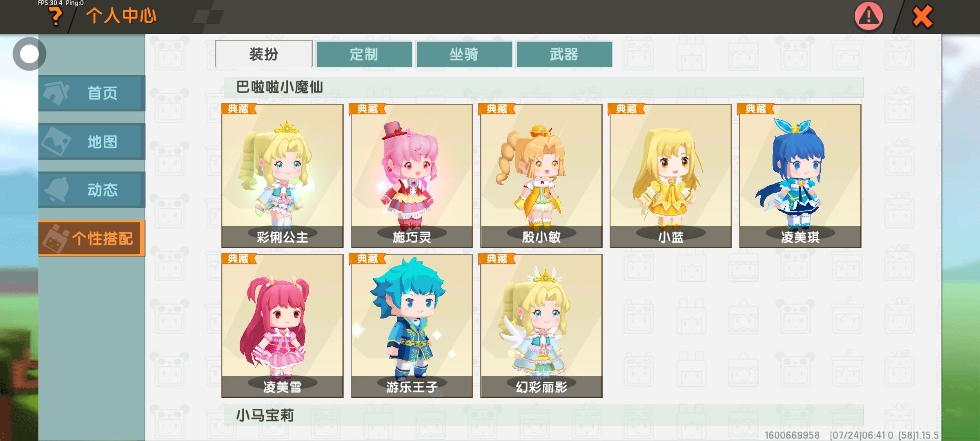Select the 游乐王子 skin card
The width and height of the screenshot is (980, 441).
click(x=412, y=326)
